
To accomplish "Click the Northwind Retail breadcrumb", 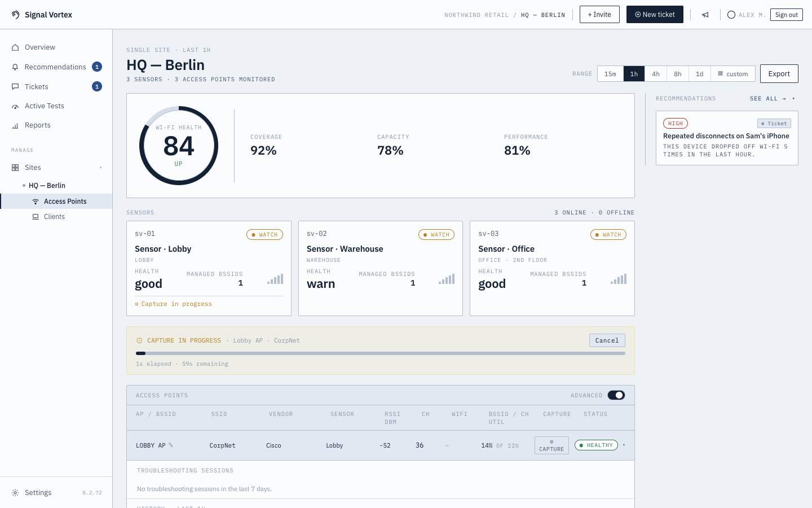I will [x=476, y=15].
